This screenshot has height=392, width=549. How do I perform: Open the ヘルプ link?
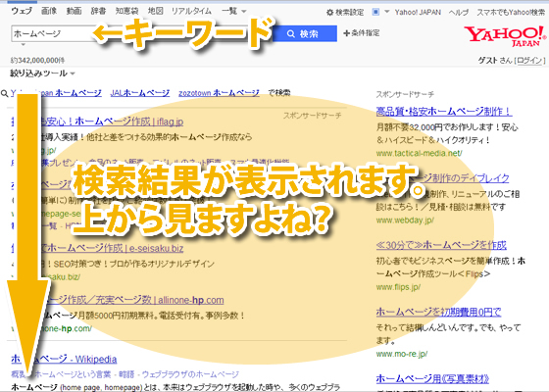click(459, 12)
